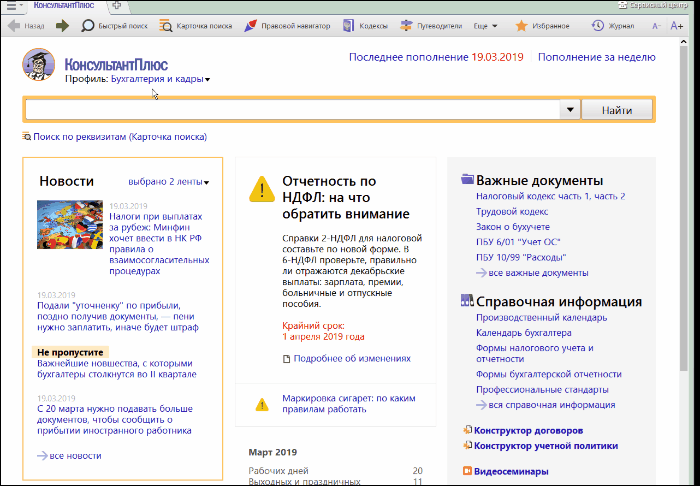Open Производственный календарь link
700x486 pixels.
point(542,318)
